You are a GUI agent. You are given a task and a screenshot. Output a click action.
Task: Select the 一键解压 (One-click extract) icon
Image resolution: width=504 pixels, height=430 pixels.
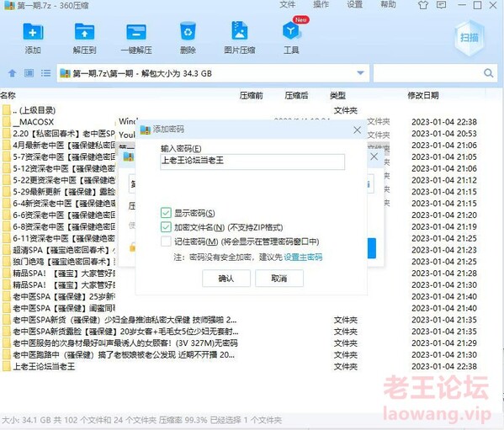pos(136,32)
